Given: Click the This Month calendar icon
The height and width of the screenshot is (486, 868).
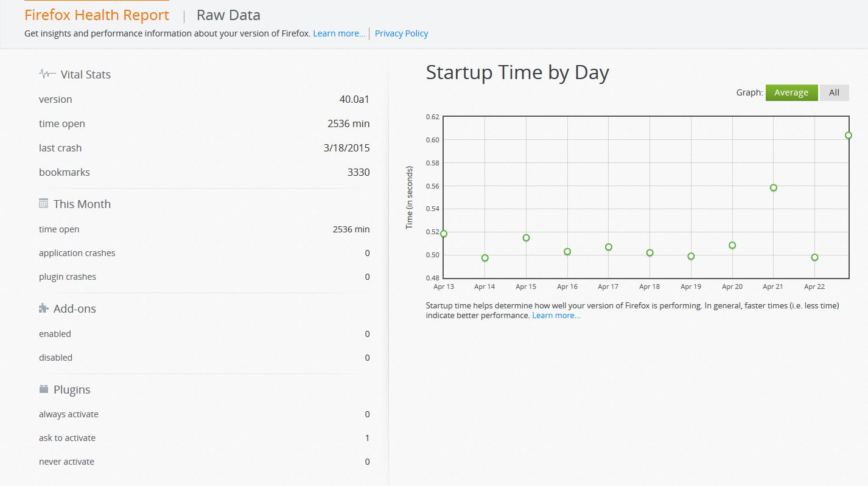Looking at the screenshot, I should (x=43, y=204).
